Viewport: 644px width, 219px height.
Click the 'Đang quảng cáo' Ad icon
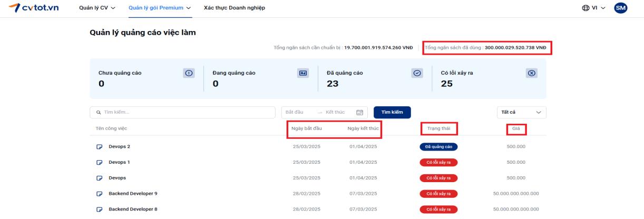(x=303, y=74)
